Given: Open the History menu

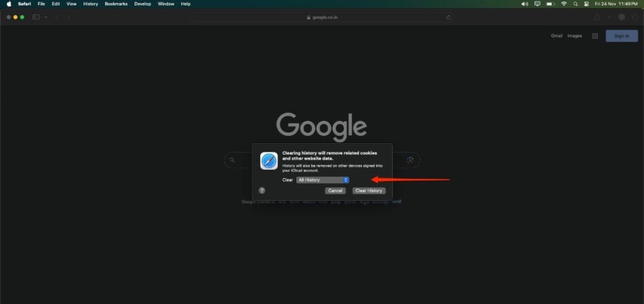Looking at the screenshot, I should (x=91, y=4).
